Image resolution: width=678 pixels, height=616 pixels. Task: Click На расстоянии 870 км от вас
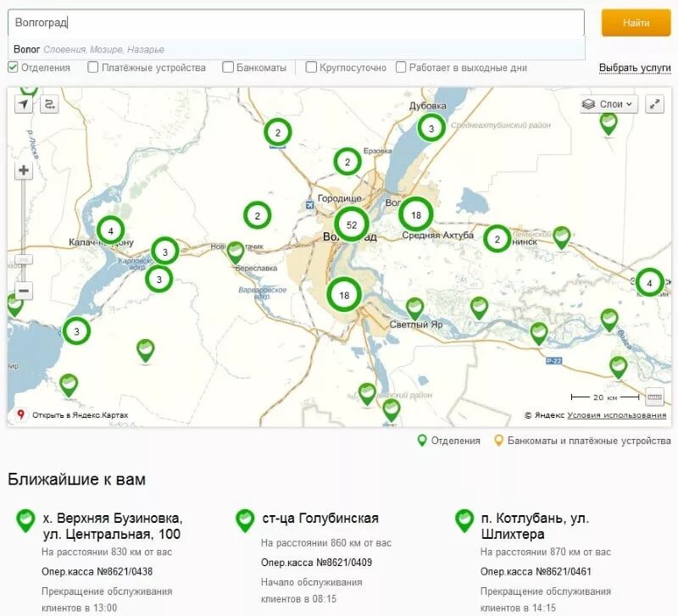click(546, 552)
